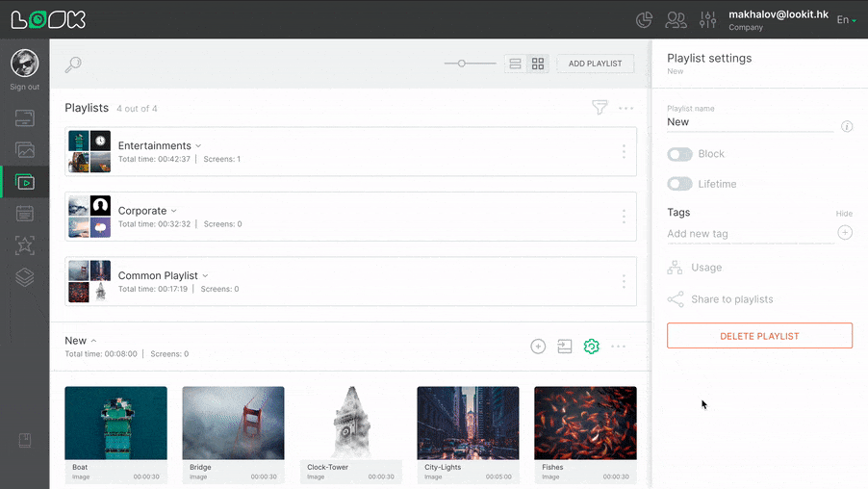Enable the Block toggle
The height and width of the screenshot is (489, 868).
coord(680,154)
